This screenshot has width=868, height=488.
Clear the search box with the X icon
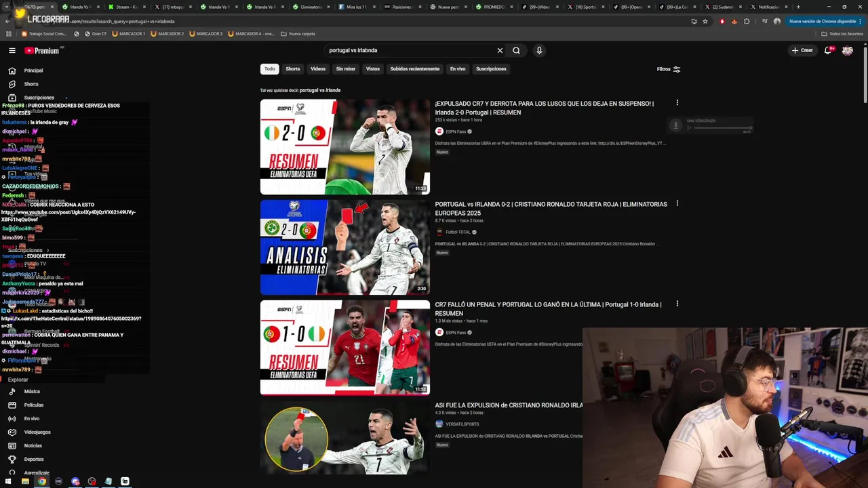pos(500,50)
